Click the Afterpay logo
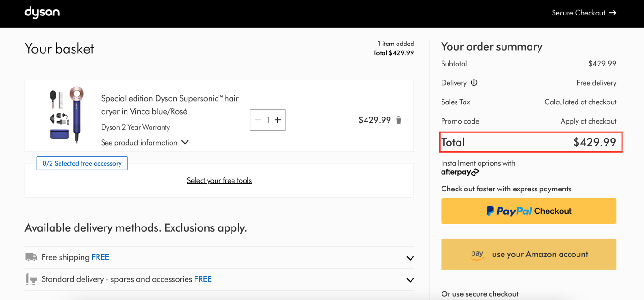Image resolution: width=644 pixels, height=300 pixels. [460, 172]
